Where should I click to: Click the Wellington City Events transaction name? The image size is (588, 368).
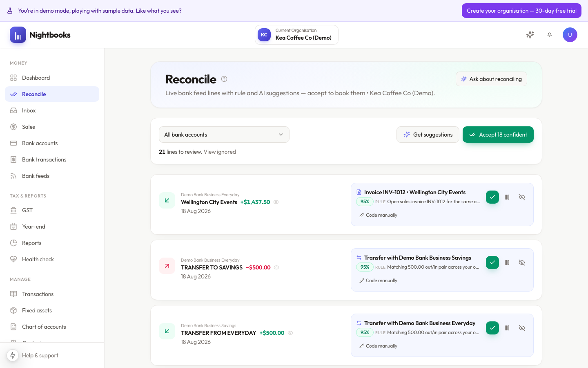(209, 202)
